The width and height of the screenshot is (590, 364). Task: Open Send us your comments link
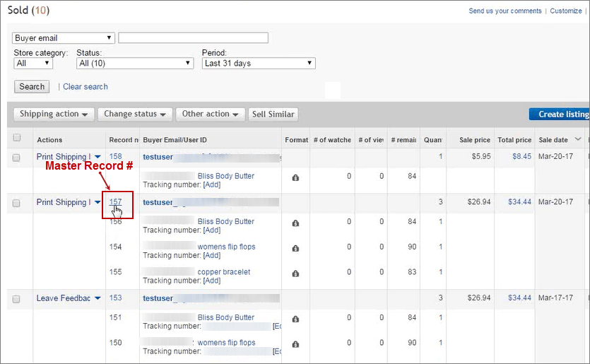click(x=505, y=11)
